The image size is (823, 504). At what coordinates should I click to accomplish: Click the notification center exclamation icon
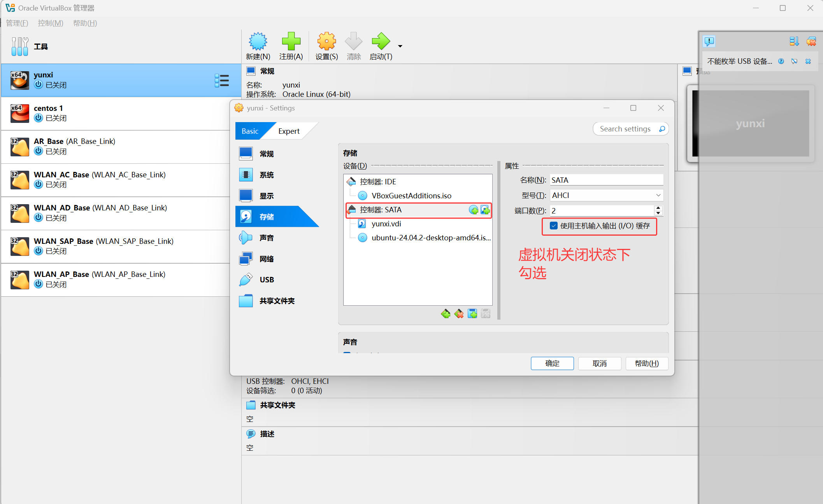click(709, 41)
